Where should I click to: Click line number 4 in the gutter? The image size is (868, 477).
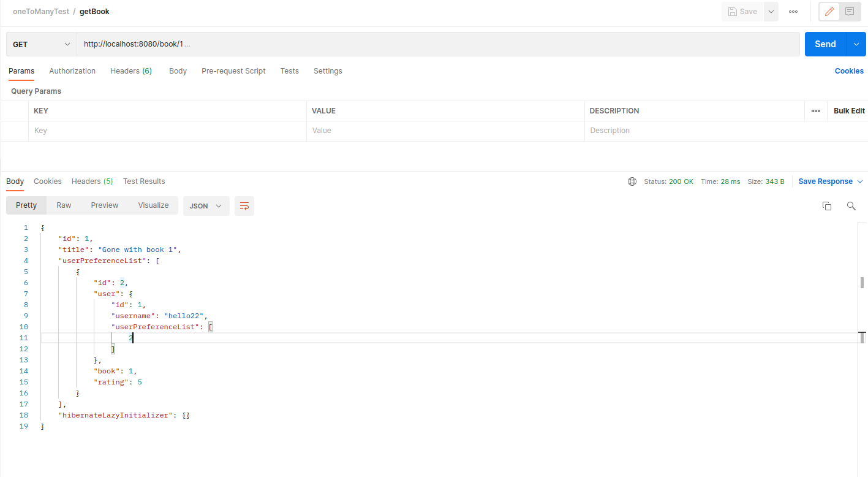[26, 261]
